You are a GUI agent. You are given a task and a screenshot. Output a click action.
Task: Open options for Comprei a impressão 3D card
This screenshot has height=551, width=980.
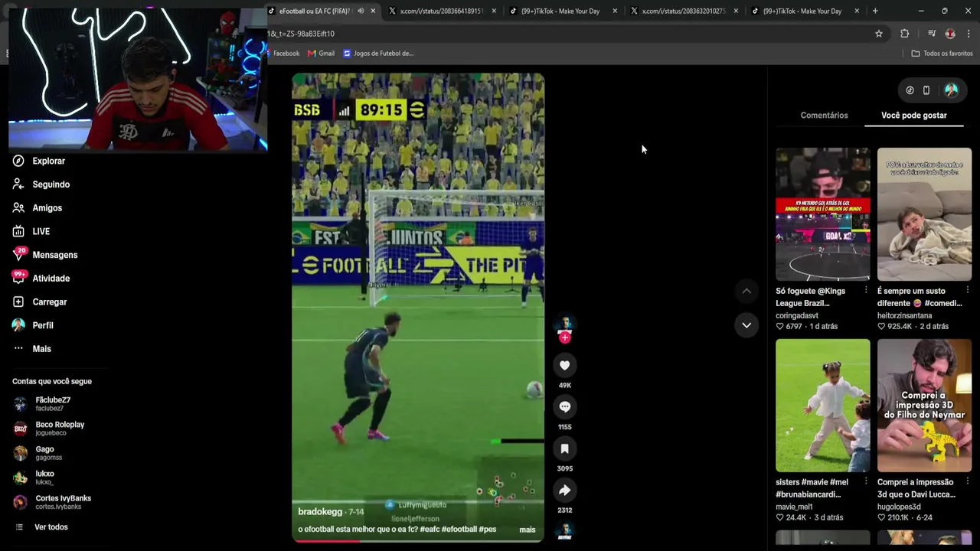coord(968,482)
